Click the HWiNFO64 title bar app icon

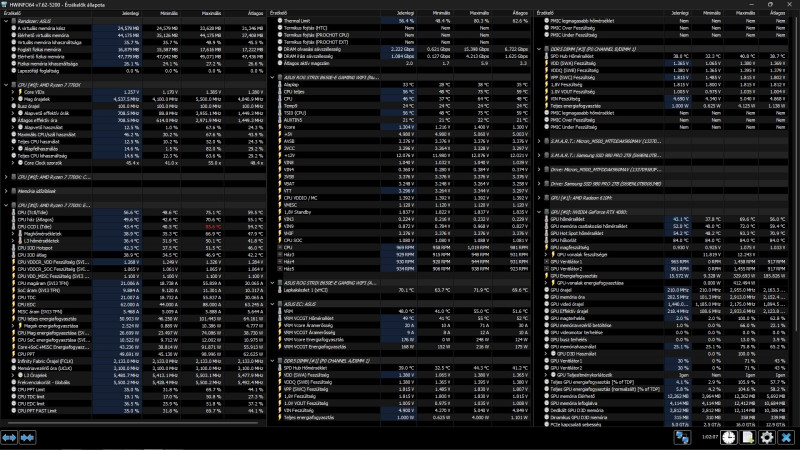coord(4,4)
